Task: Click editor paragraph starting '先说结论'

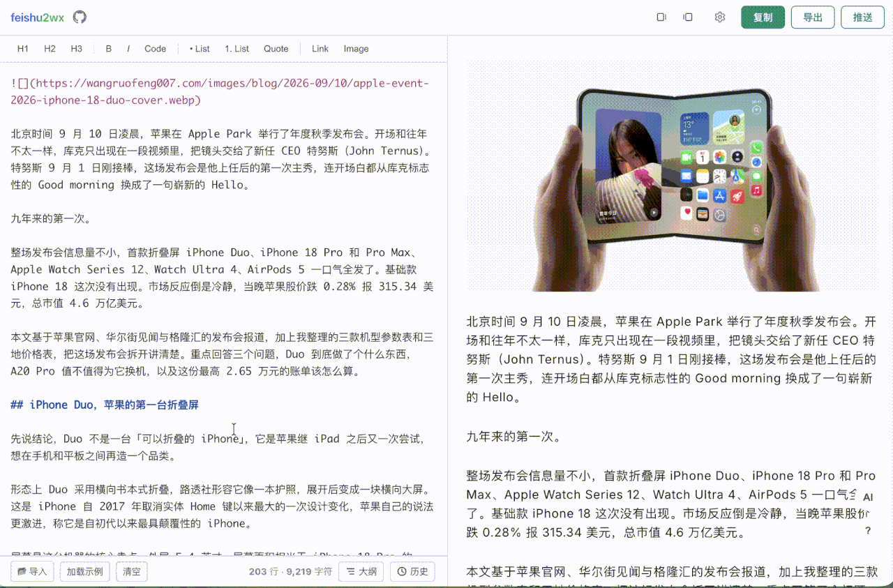Action: pos(218,447)
